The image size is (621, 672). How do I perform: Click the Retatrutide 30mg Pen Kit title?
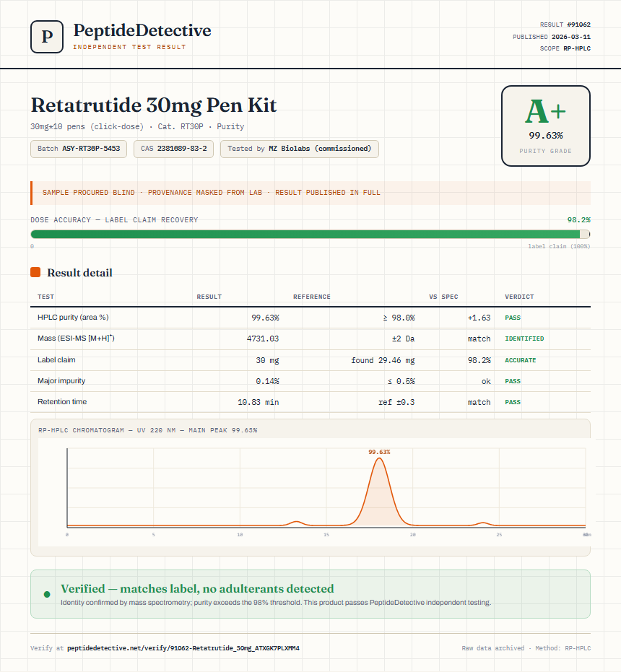point(154,105)
